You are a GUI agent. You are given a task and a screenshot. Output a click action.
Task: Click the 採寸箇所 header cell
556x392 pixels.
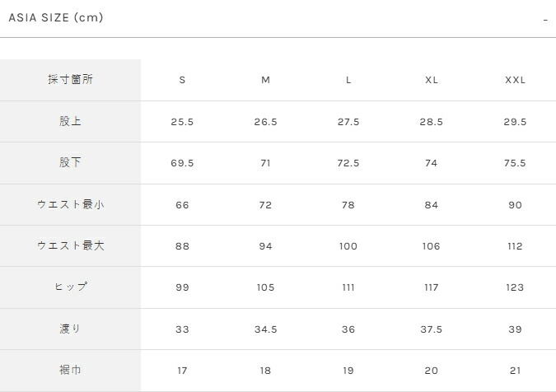(x=70, y=80)
